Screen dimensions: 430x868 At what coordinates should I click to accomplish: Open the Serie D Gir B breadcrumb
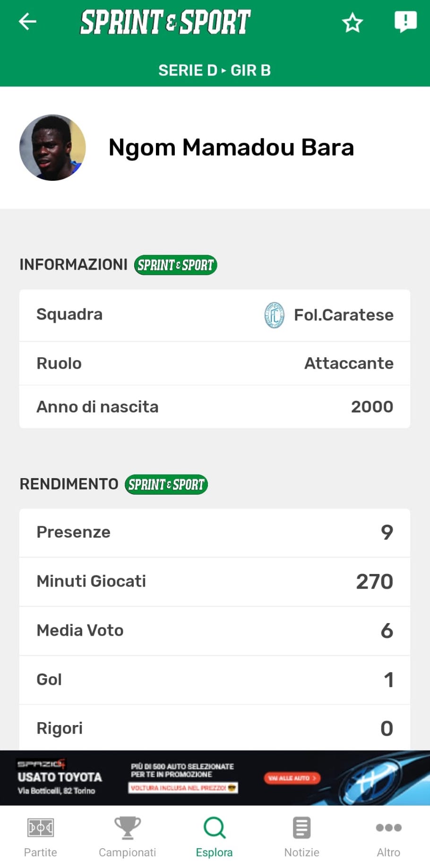[215, 70]
